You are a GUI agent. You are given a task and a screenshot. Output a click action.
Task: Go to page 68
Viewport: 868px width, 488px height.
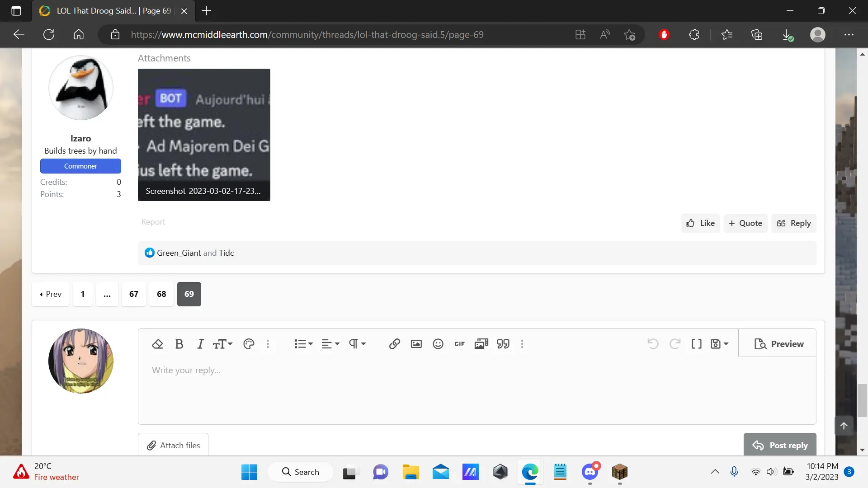pyautogui.click(x=161, y=294)
